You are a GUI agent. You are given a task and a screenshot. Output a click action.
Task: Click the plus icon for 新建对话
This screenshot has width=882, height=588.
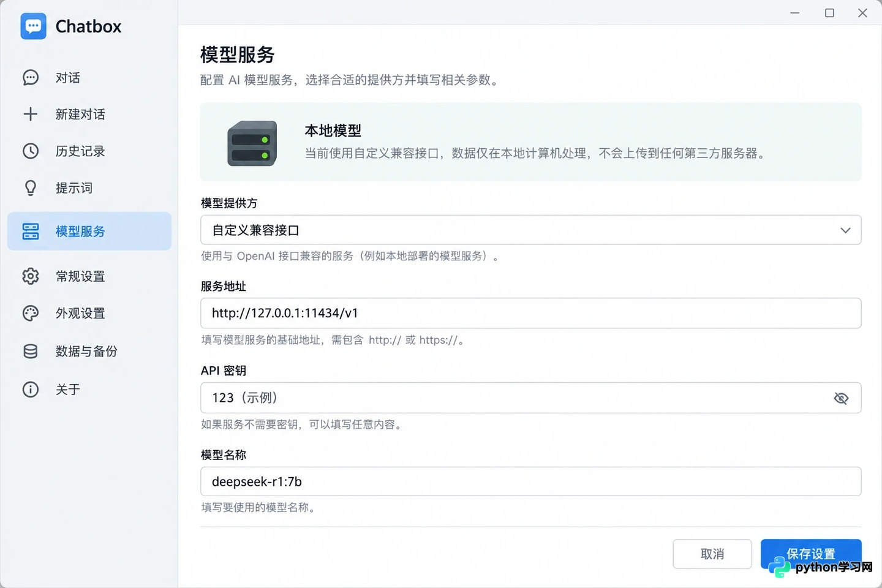(31, 114)
